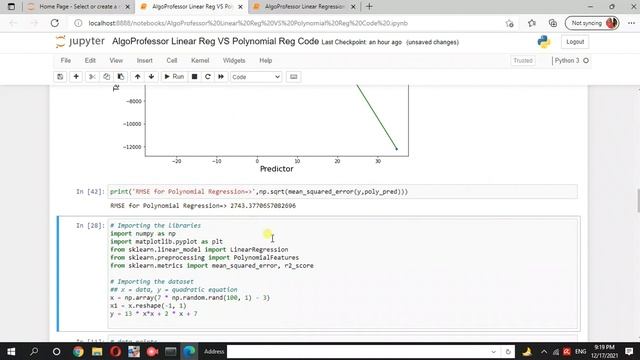Refresh the browser page
This screenshot has height=360, width=640.
click(55, 23)
